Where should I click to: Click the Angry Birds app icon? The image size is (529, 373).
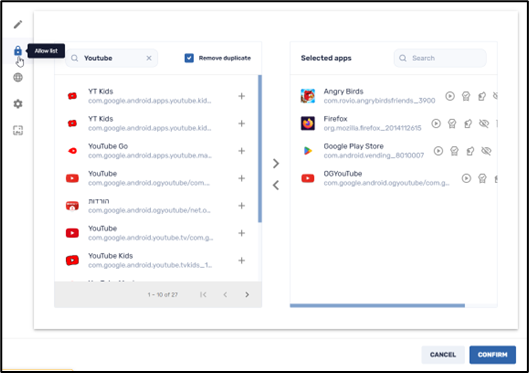308,96
